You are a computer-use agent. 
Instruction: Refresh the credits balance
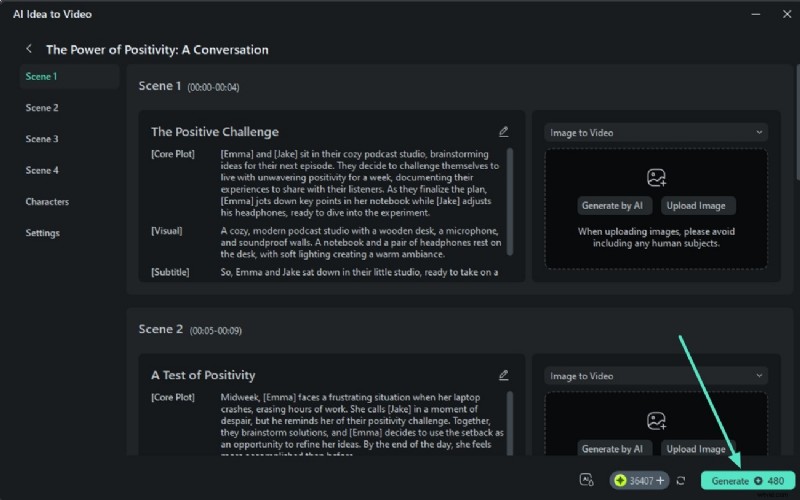click(681, 481)
